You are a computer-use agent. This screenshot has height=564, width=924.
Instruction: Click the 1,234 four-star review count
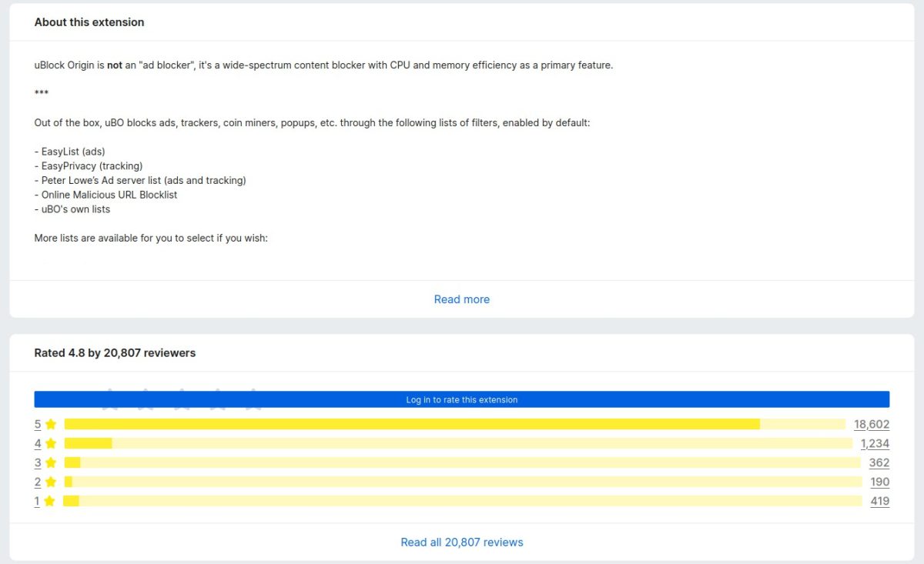(x=875, y=443)
